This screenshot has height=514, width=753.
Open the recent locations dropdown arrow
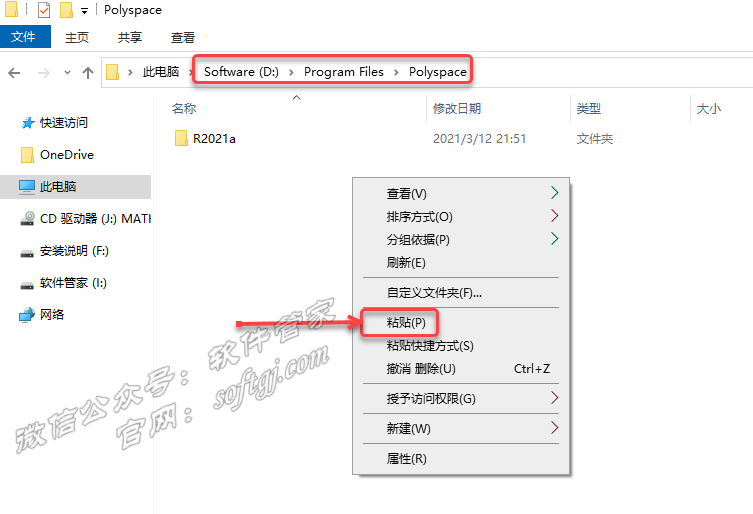[67, 73]
